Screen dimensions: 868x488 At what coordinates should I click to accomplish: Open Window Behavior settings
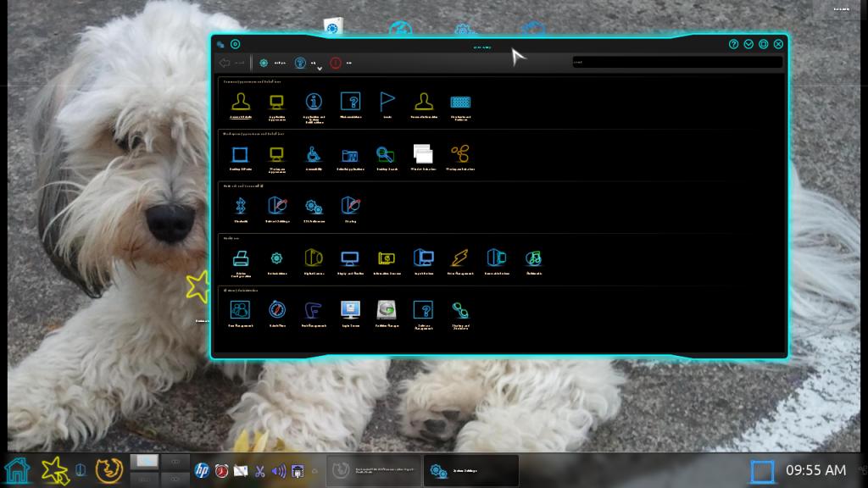point(423,156)
